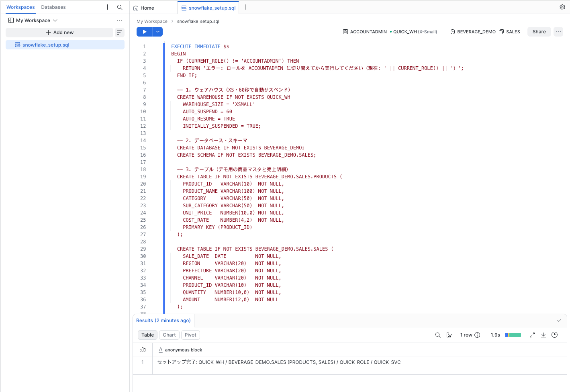Run the SQL with the play button
This screenshot has height=392, width=570.
(x=145, y=32)
